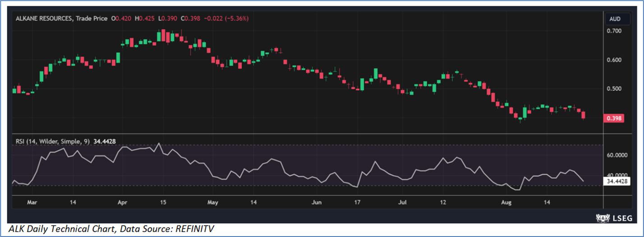Click the 0.500 price axis label

click(x=615, y=88)
